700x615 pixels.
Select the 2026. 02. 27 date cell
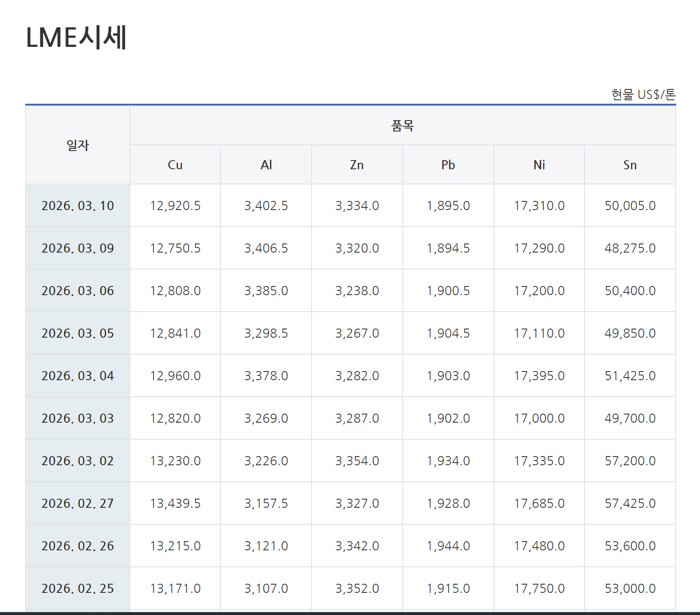click(x=78, y=503)
